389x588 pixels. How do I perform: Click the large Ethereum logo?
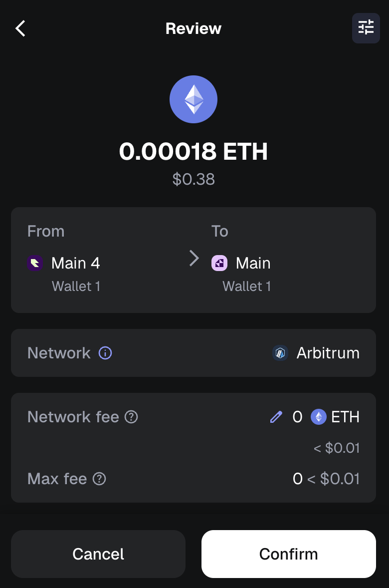tap(194, 99)
